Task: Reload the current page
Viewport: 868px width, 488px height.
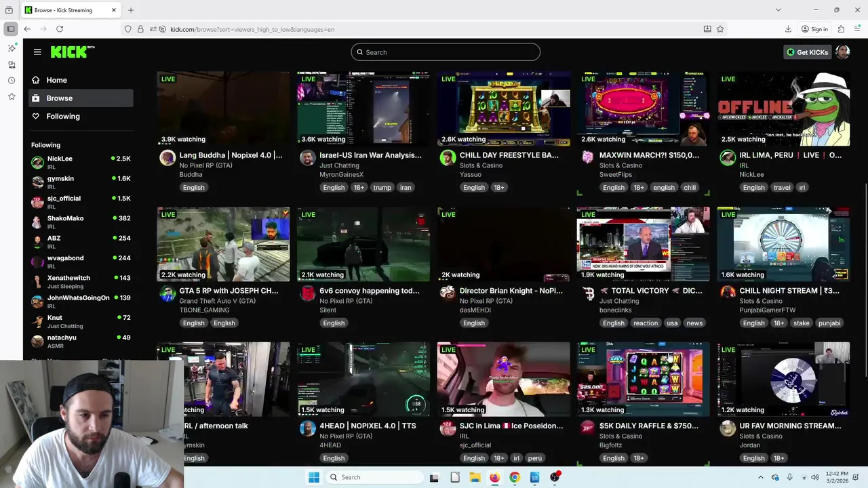Action: [x=60, y=29]
